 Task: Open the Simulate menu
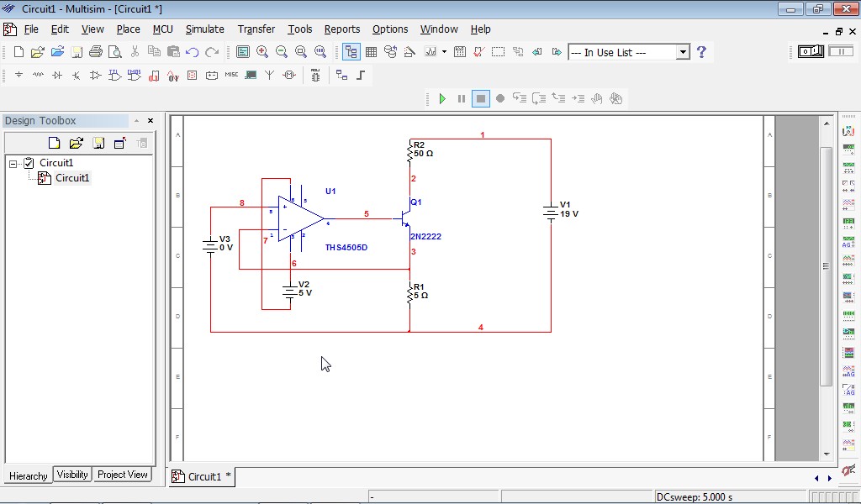tap(205, 29)
